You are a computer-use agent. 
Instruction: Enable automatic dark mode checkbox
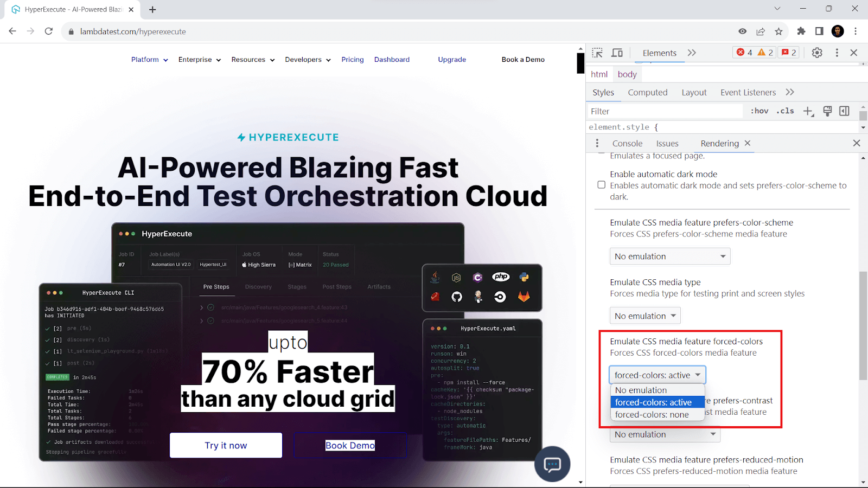pyautogui.click(x=602, y=185)
